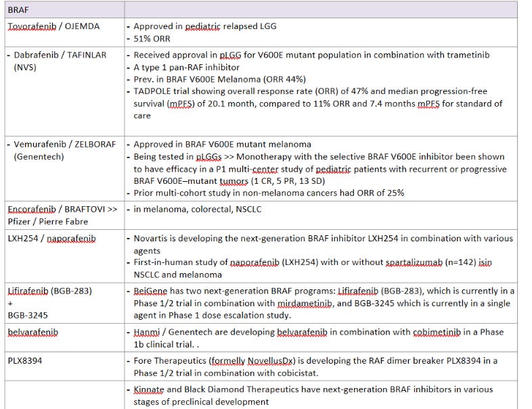532x409 pixels.
Task: Click the TADPOLE trial bullet line
Action: coord(311,91)
